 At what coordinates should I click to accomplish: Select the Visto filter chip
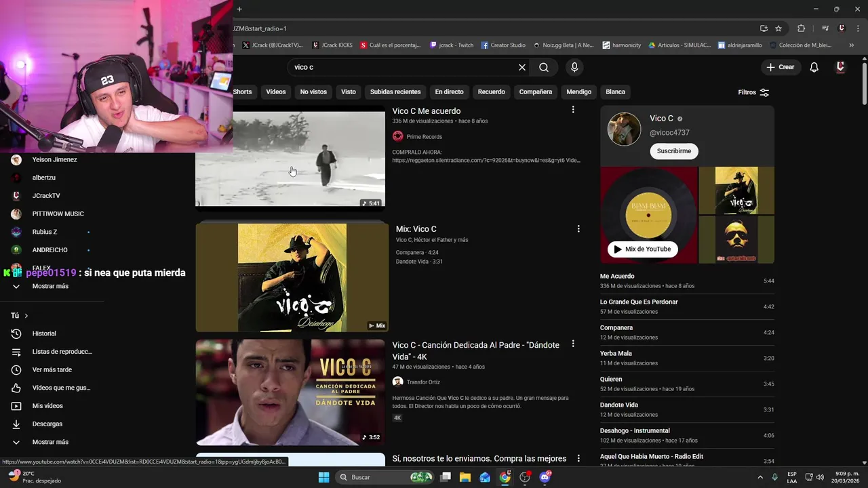tap(349, 91)
